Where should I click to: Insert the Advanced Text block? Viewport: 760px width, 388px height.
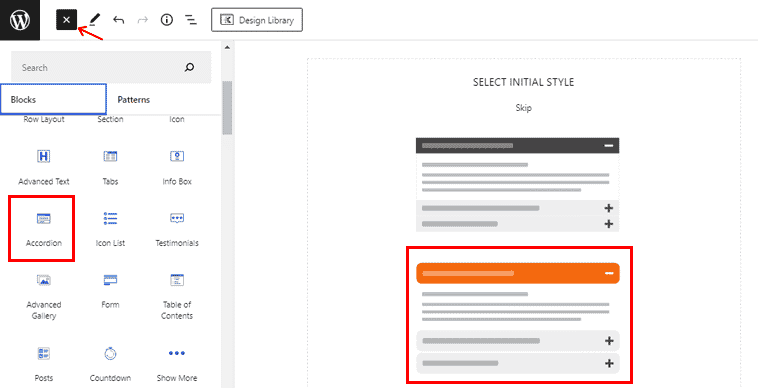point(44,167)
